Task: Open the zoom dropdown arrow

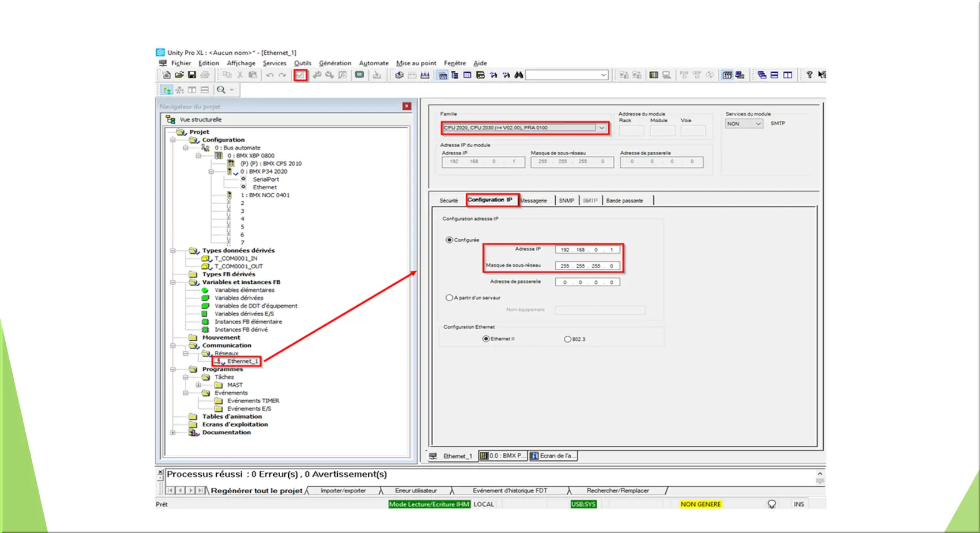Action: tap(232, 90)
